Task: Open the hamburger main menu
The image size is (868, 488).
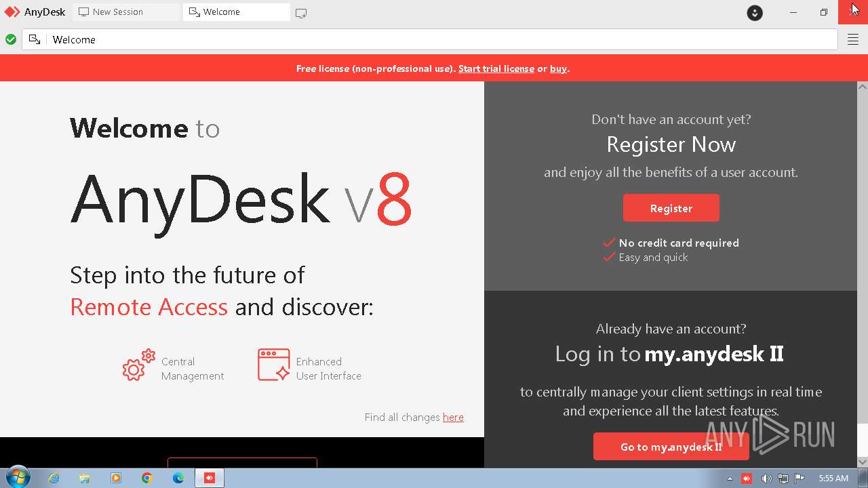Action: [x=853, y=40]
